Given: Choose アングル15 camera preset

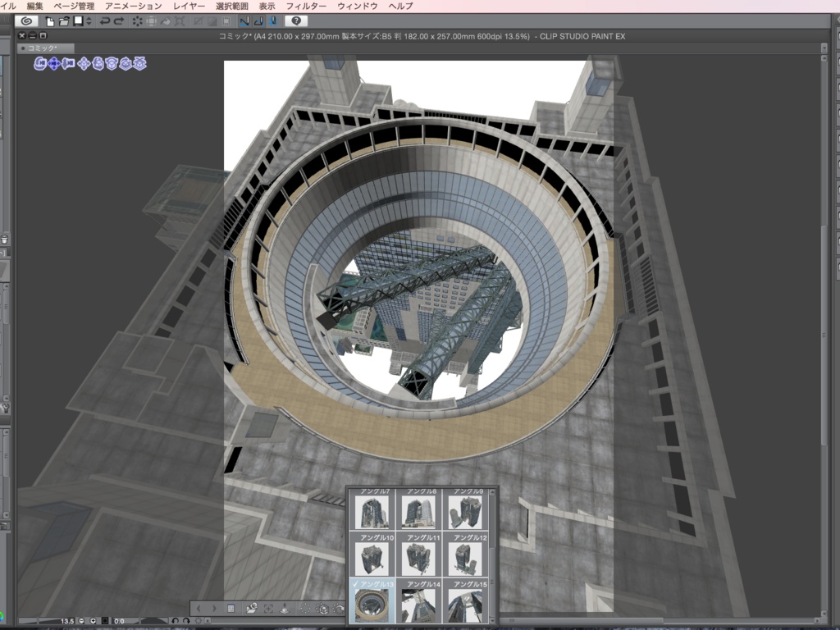Looking at the screenshot, I should 466,601.
